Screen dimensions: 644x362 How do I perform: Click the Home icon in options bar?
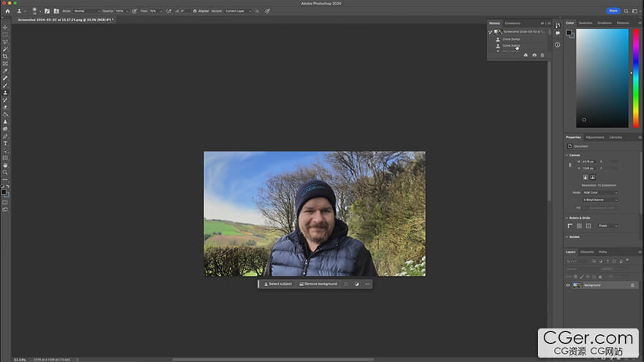pyautogui.click(x=7, y=11)
